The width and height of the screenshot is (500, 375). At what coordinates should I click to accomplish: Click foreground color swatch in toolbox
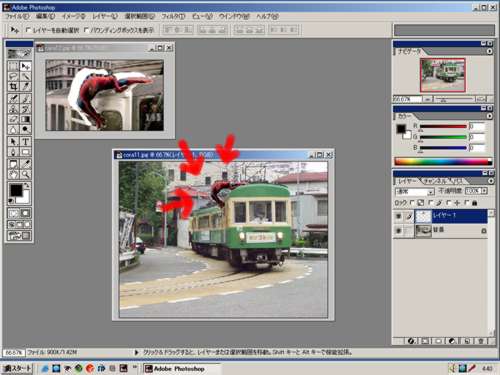tap(16, 190)
